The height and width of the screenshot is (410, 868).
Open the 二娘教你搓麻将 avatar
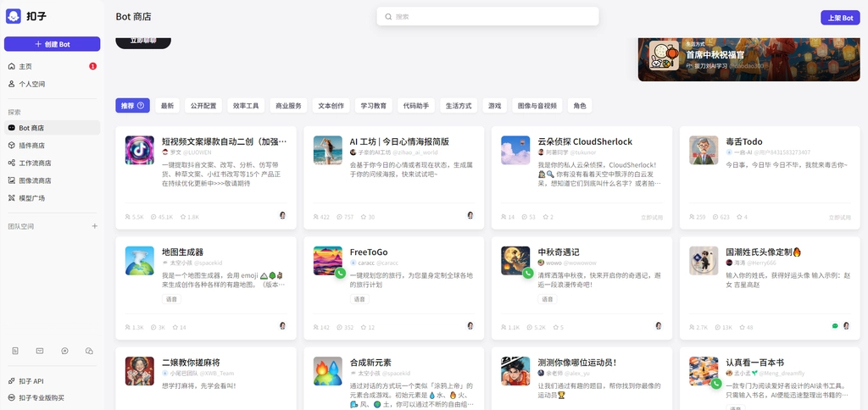[140, 371]
